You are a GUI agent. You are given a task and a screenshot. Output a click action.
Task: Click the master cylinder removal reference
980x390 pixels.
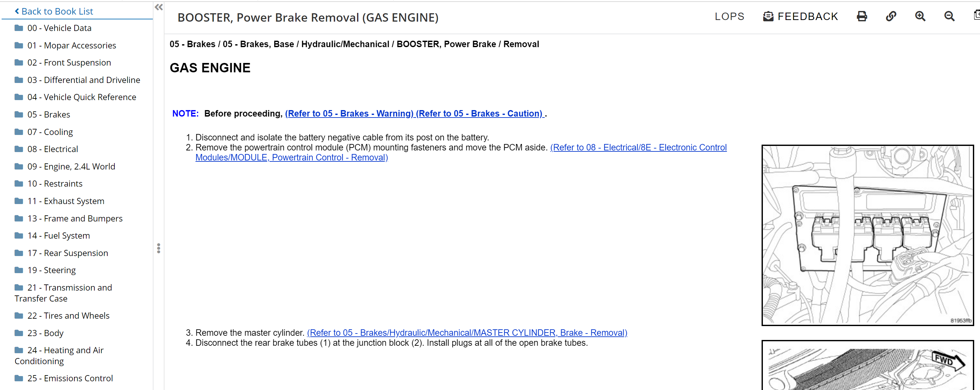tap(468, 332)
